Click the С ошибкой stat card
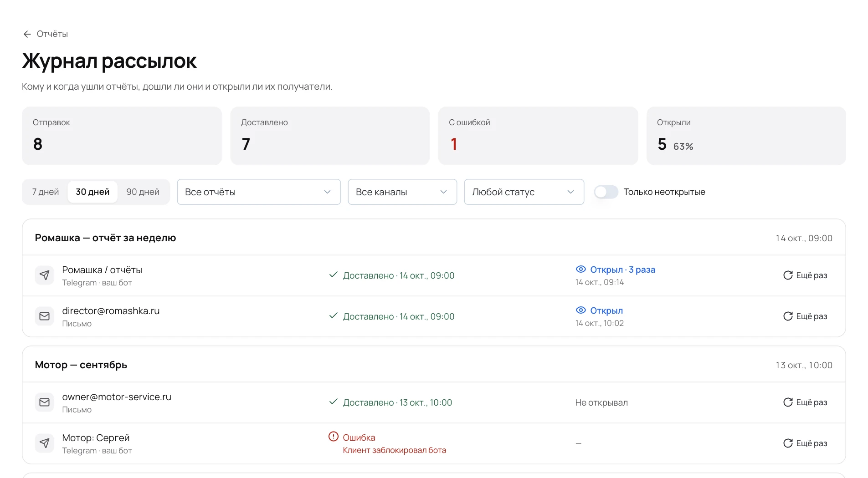868x478 pixels. (x=538, y=136)
